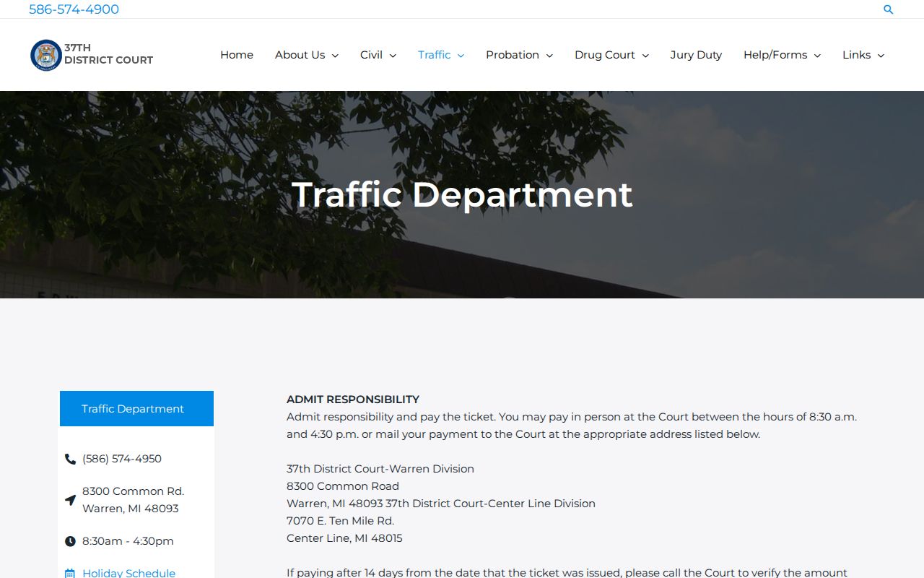
Task: Open the search magnifier icon
Action: [889, 9]
